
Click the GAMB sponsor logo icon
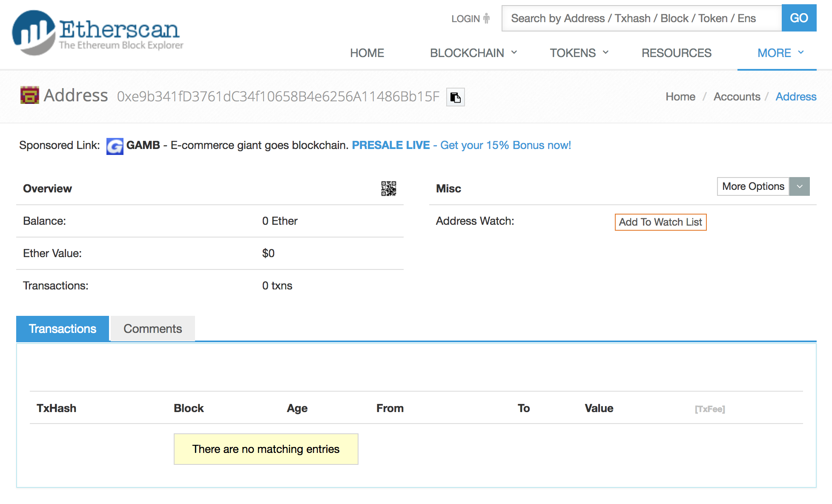[115, 146]
